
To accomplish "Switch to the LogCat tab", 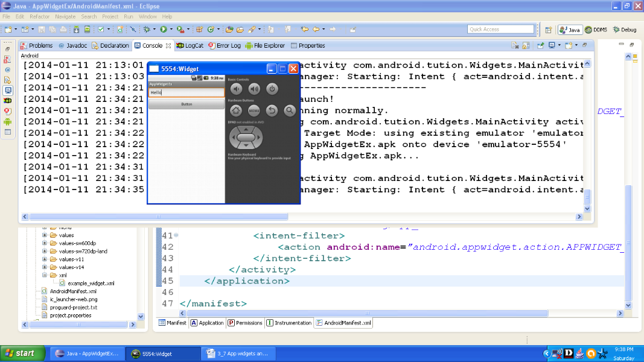I will pyautogui.click(x=190, y=46).
